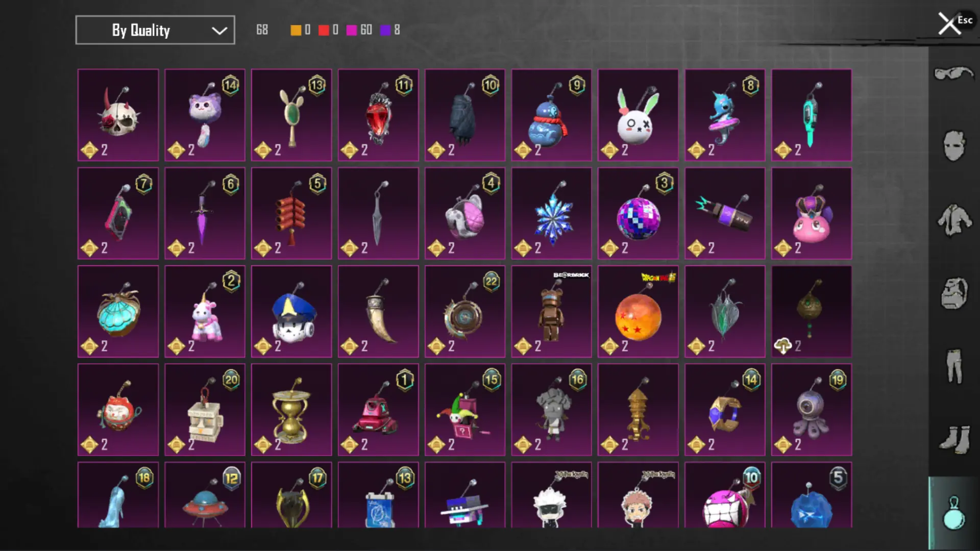Filter by the red quality swatch
980x551 pixels.
click(324, 30)
